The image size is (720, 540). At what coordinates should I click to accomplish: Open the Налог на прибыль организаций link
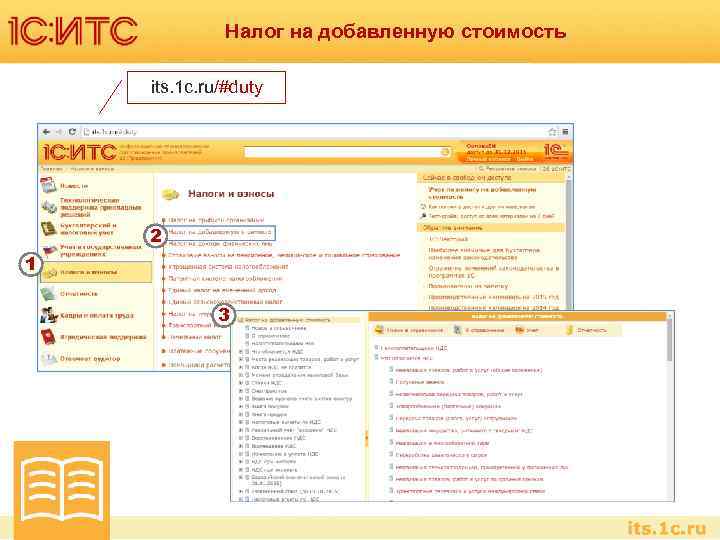[x=216, y=220]
